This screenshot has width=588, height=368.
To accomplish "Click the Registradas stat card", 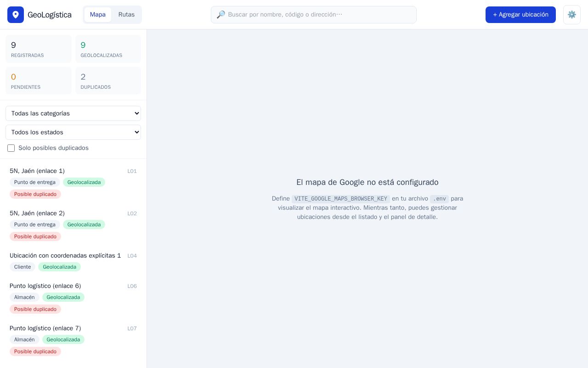I will 39,49.
